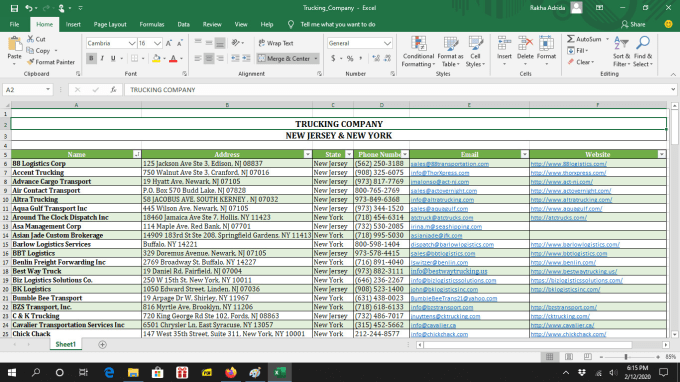The height and width of the screenshot is (382, 680).
Task: Apply the Accounting dollar format
Action: point(333,59)
